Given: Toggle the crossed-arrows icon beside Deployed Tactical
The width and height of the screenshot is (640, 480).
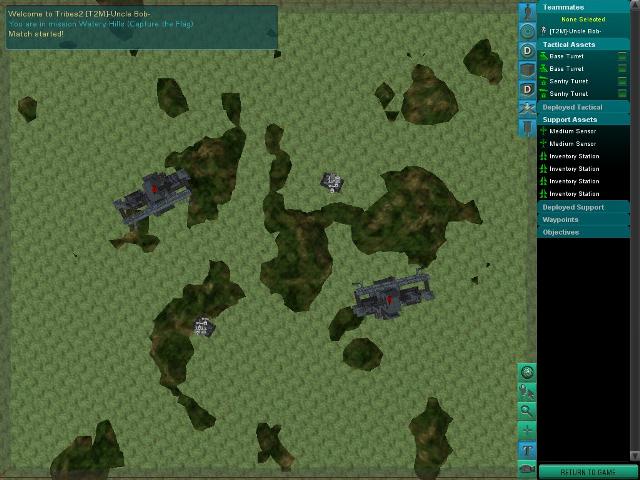Looking at the screenshot, I should pyautogui.click(x=527, y=108).
